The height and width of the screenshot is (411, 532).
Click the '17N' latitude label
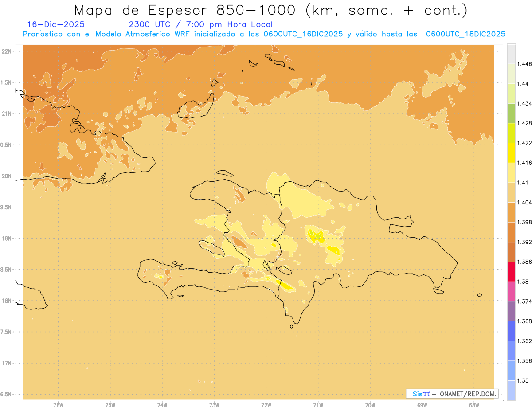pos(7,363)
